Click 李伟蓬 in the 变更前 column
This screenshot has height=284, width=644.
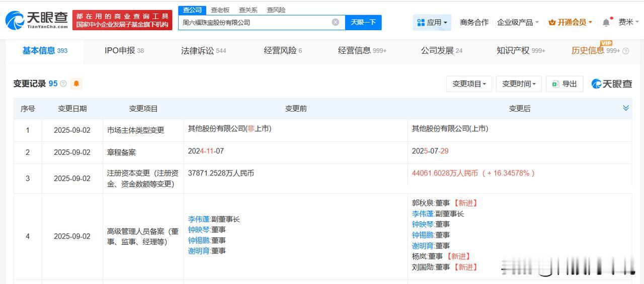click(x=198, y=219)
